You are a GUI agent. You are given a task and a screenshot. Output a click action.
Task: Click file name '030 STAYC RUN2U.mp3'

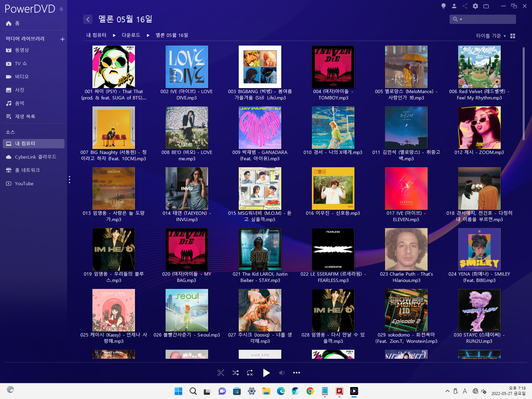pyautogui.click(x=479, y=338)
